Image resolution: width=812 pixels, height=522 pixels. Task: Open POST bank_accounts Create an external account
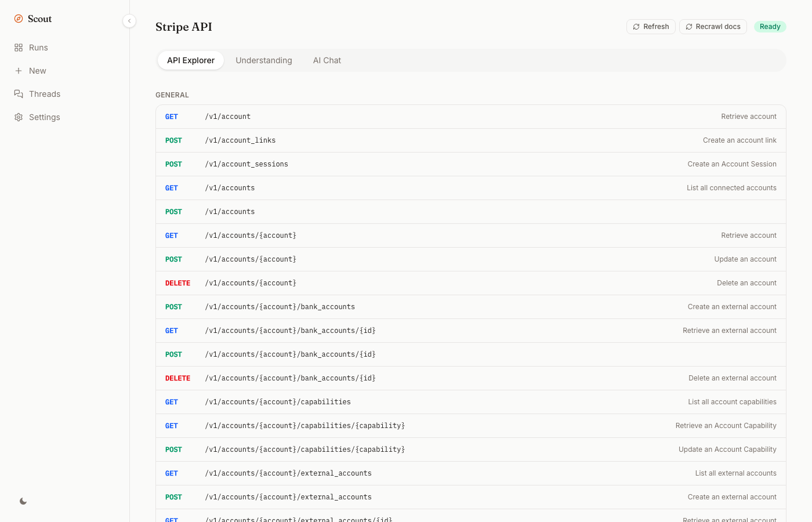tap(471, 307)
